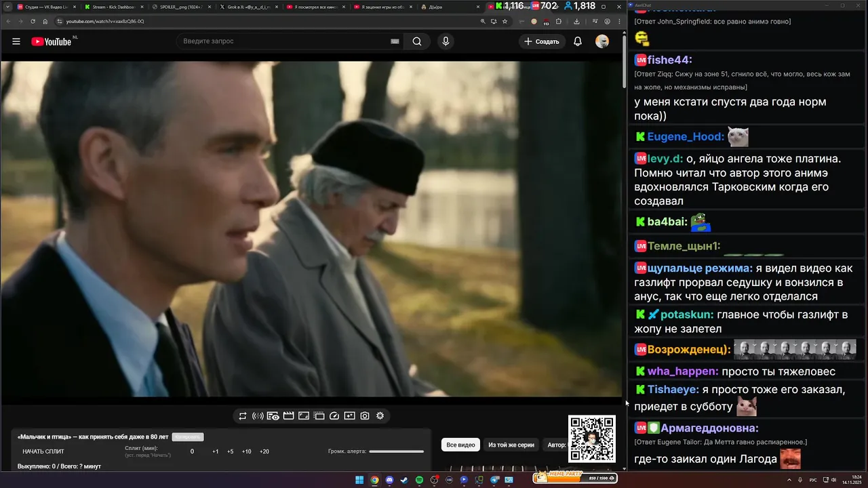Open the on-screen keyboard in search box
The image size is (868, 488).
pos(395,41)
